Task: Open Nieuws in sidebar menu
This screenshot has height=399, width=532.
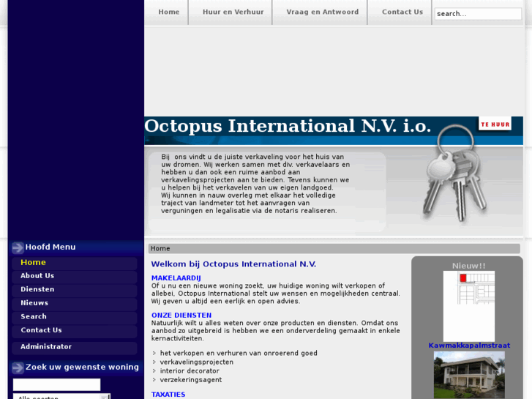Action: [75, 303]
